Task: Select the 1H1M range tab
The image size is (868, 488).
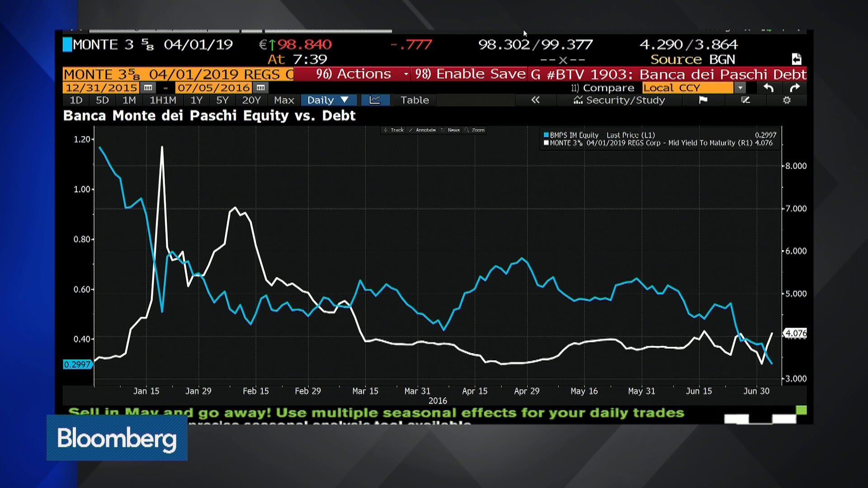Action: click(163, 100)
